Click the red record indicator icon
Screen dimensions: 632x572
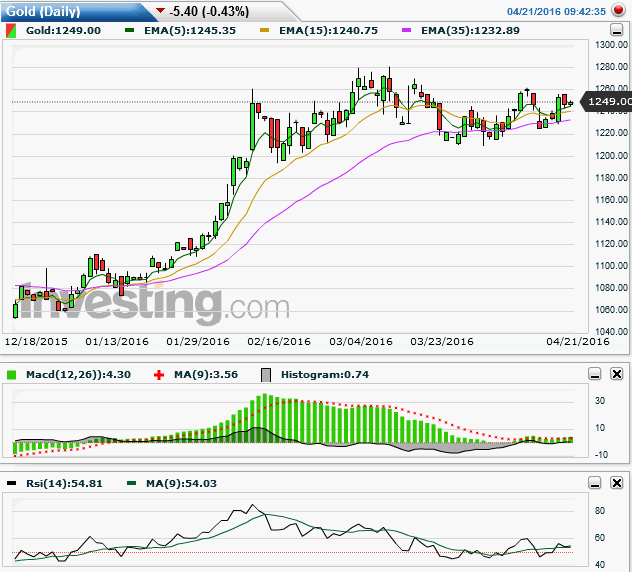[618, 10]
